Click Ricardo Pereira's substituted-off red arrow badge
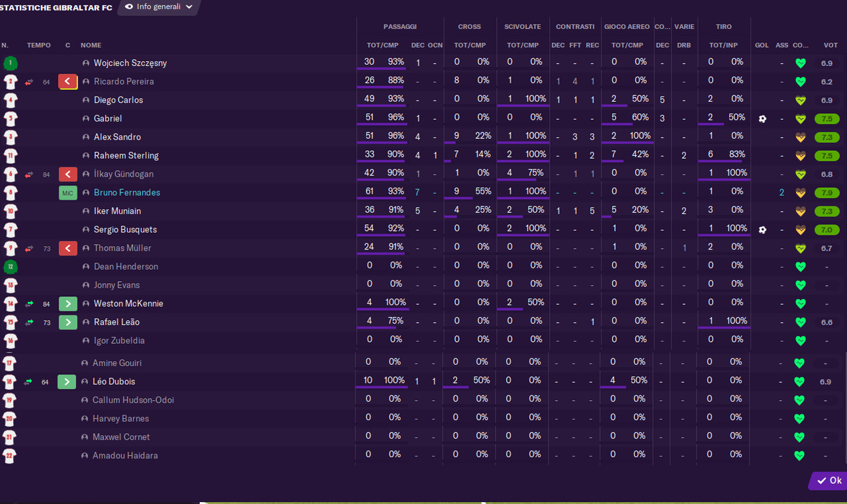847x504 pixels. tap(68, 82)
